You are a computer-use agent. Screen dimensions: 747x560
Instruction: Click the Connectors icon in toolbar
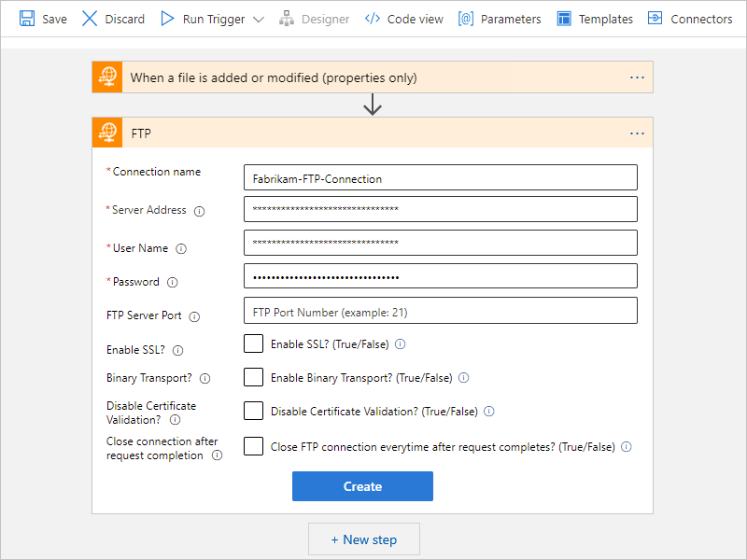[655, 19]
